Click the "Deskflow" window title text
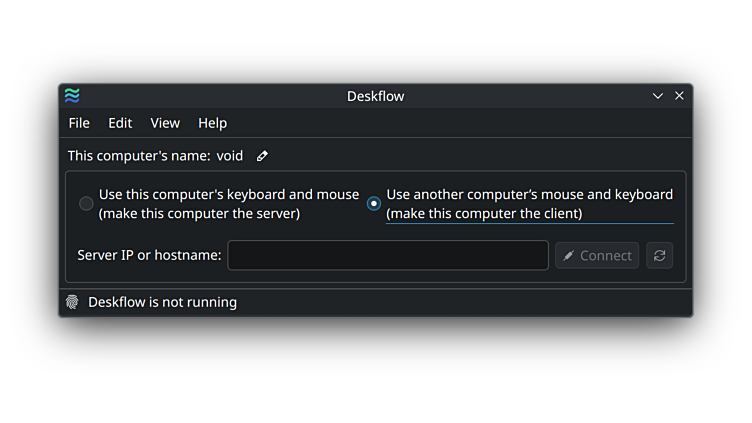 [375, 96]
